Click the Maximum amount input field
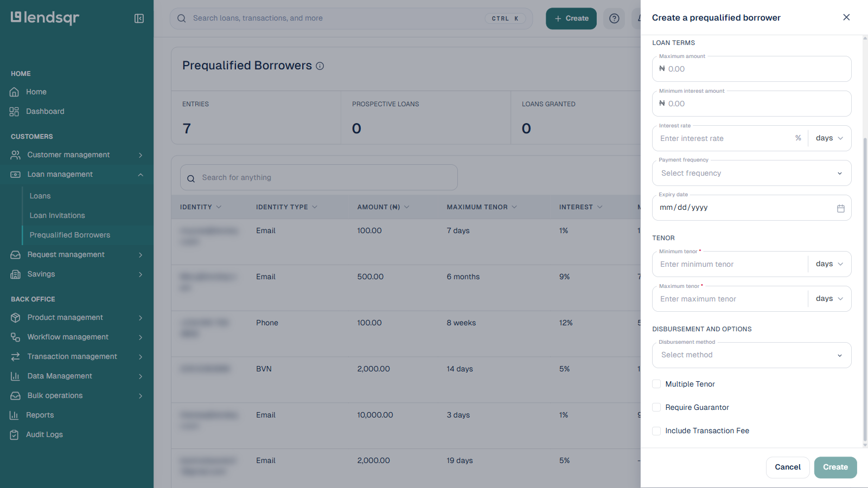The height and width of the screenshot is (488, 868). click(752, 69)
